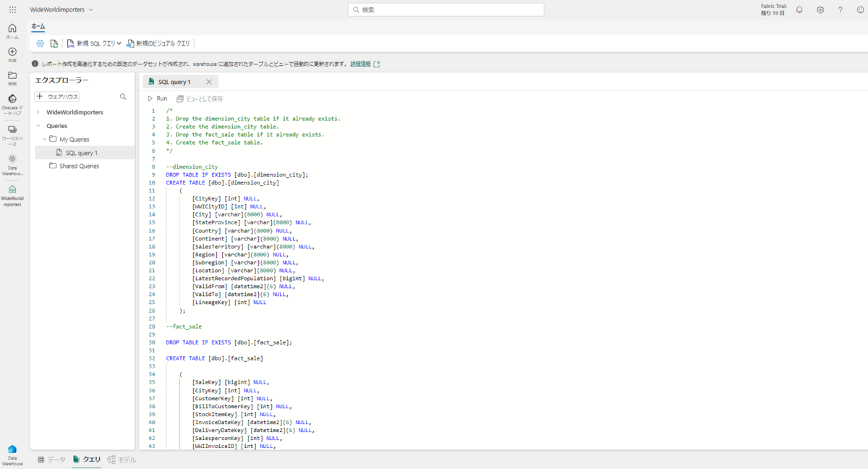
Task: Click line number 31 in the editor gutter
Action: tap(153, 350)
